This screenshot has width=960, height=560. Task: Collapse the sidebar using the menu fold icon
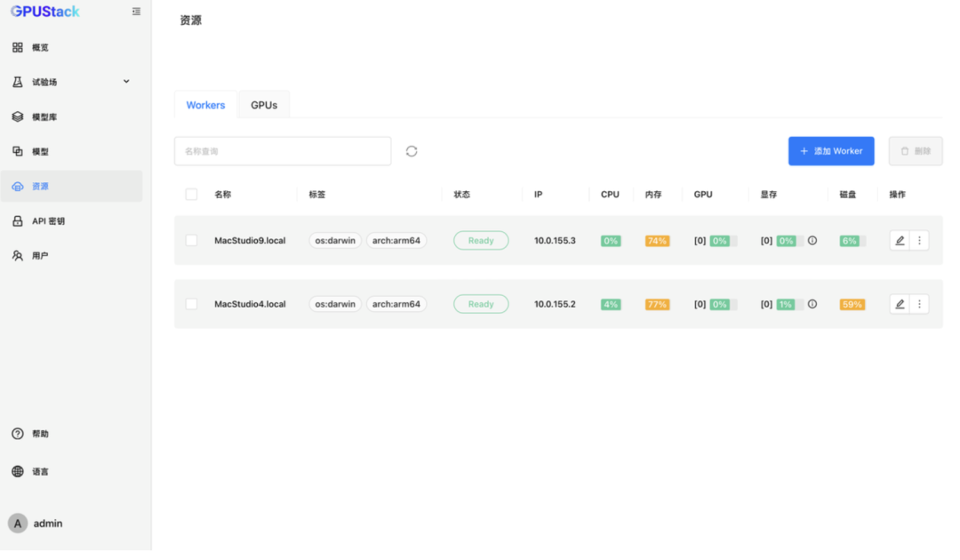tap(136, 12)
